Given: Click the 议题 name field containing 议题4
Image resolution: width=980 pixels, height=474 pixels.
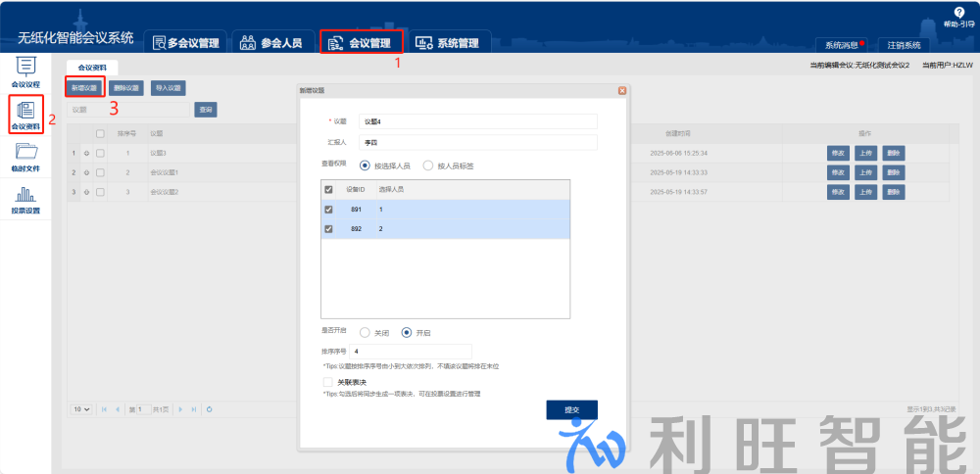Looking at the screenshot, I should 478,121.
